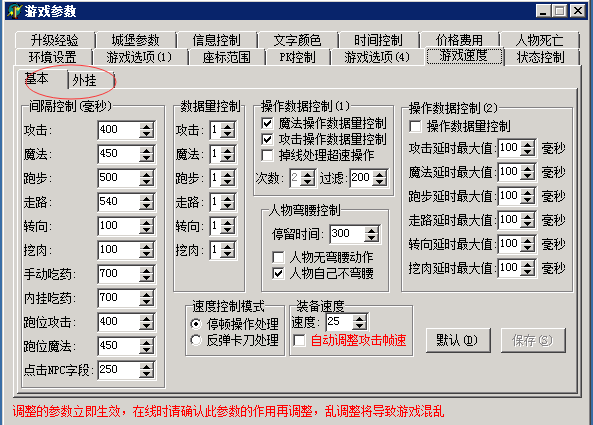
Task: Uncheck 人物自己不弯腰 checkbox
Action: (x=278, y=273)
